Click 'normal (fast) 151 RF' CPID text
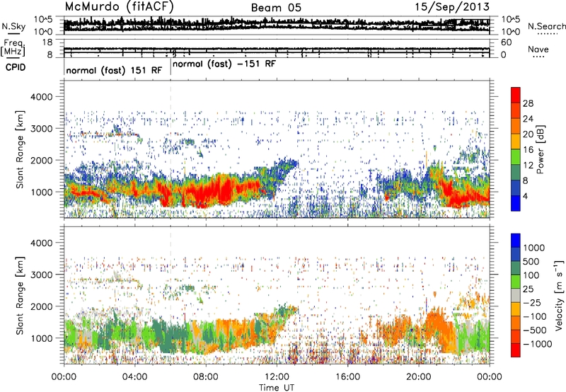The image size is (566, 392). pos(114,70)
